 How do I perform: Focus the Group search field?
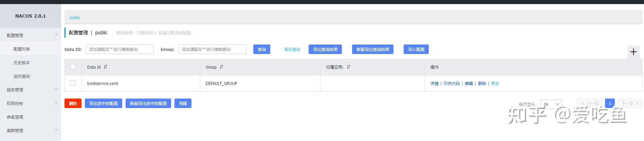point(213,49)
